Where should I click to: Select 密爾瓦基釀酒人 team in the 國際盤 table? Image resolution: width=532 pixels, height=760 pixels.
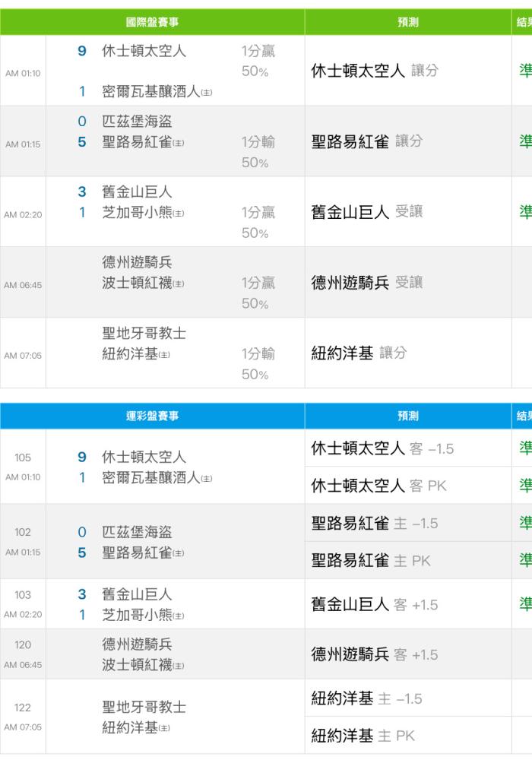point(157,91)
